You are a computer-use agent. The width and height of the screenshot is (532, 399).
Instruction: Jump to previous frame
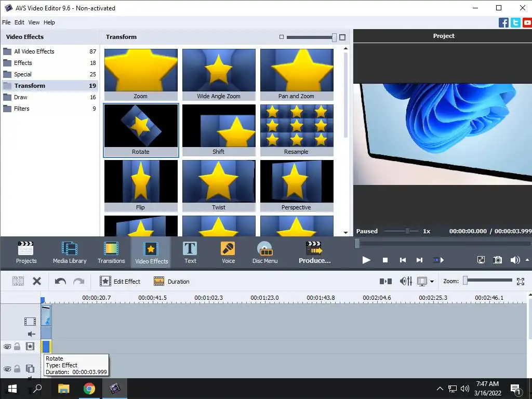click(403, 260)
